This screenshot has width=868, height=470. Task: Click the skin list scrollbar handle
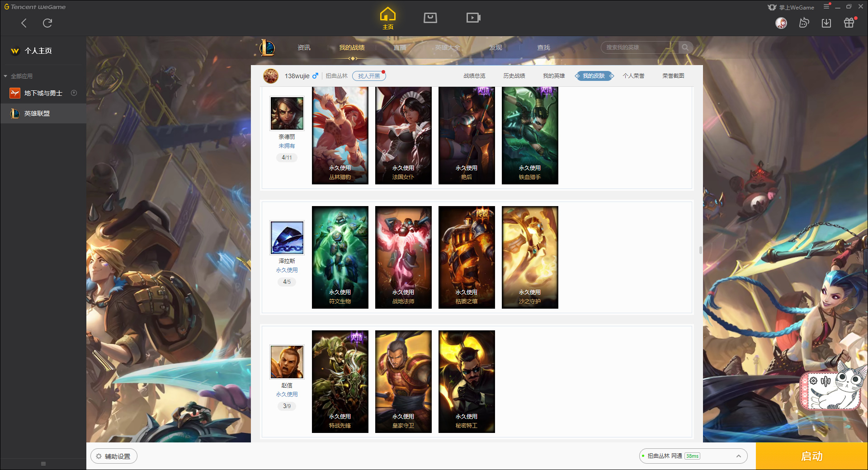pos(701,250)
